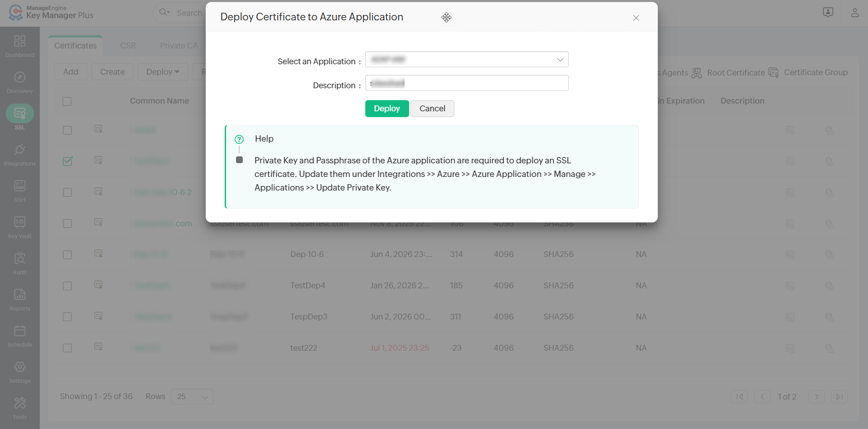Screen dimensions: 868x429
Task: Jump to the last page of results
Action: [839, 396]
